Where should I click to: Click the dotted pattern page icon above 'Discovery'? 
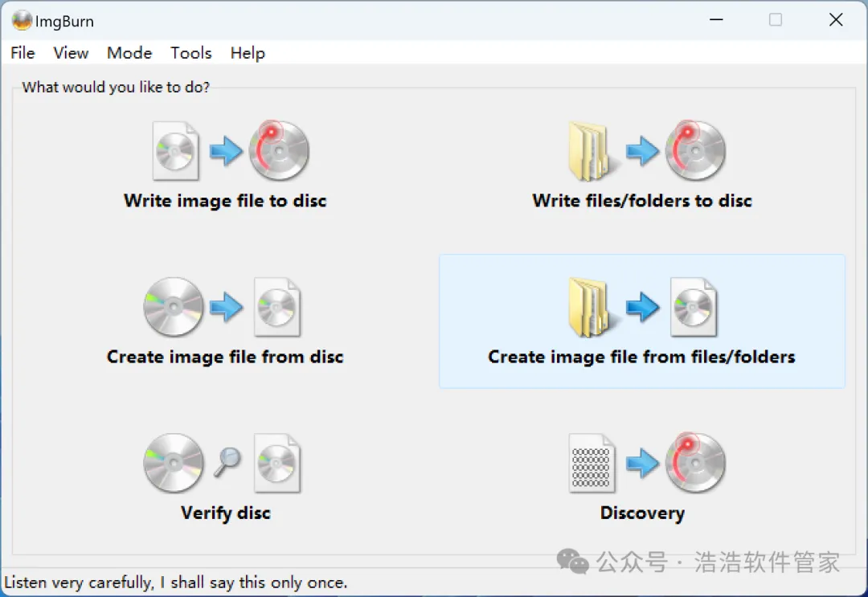592,464
